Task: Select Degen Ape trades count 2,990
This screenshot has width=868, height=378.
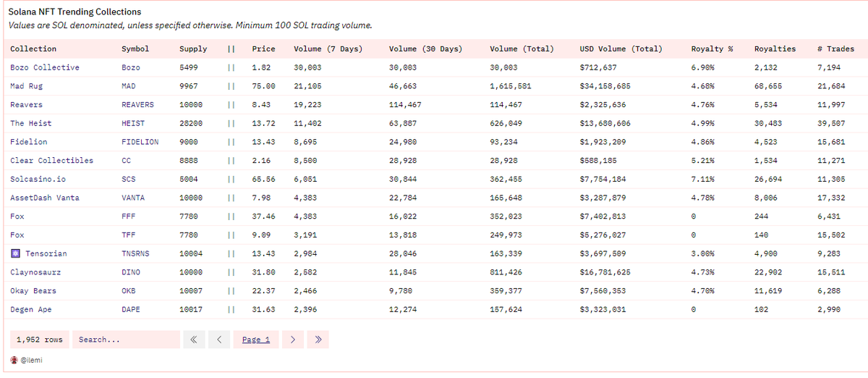Action: click(x=829, y=309)
